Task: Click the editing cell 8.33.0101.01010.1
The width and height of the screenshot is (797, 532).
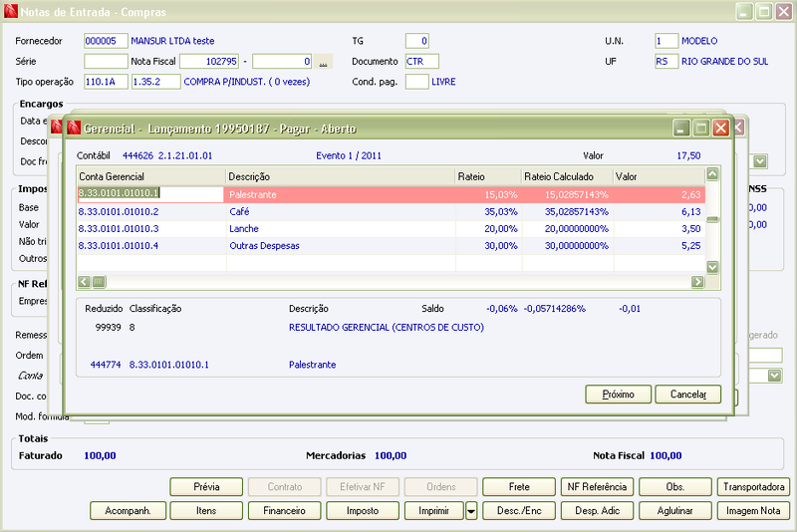Action: tap(150, 193)
